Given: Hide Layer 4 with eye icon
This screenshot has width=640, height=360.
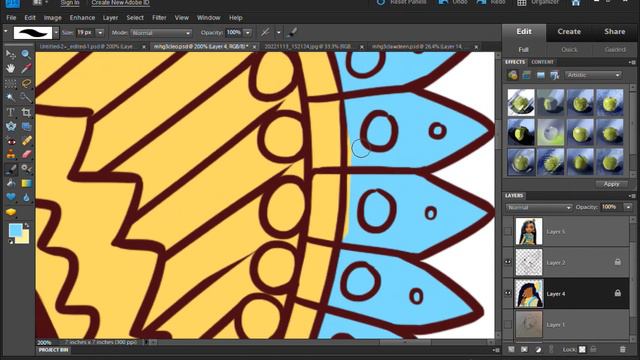Looking at the screenshot, I should tap(508, 293).
